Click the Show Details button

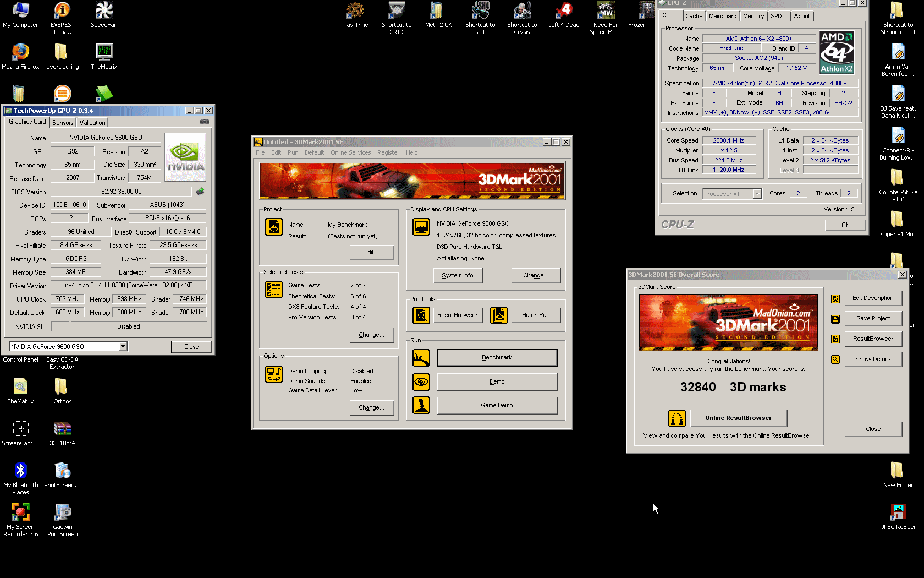[873, 359]
